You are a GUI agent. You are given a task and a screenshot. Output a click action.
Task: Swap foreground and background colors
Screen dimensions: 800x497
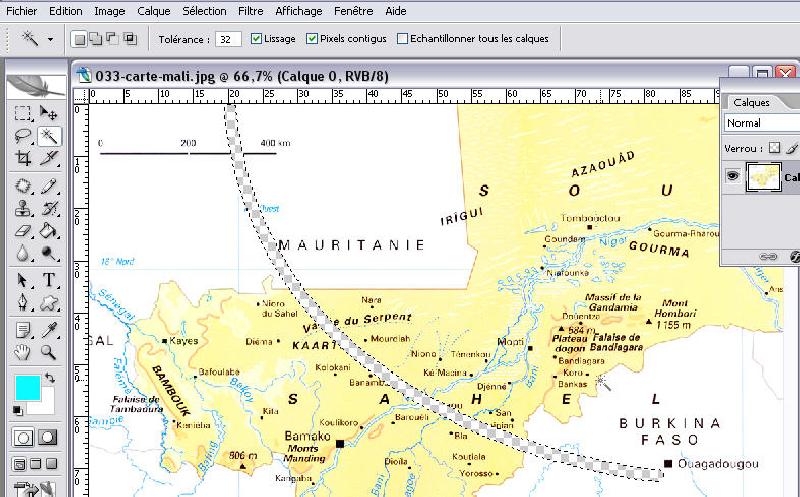click(49, 378)
